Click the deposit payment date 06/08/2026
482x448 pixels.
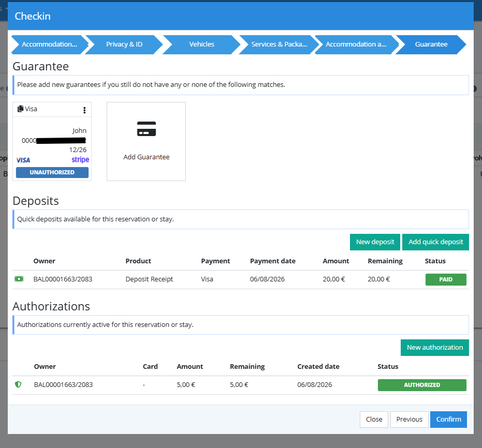pos(267,279)
